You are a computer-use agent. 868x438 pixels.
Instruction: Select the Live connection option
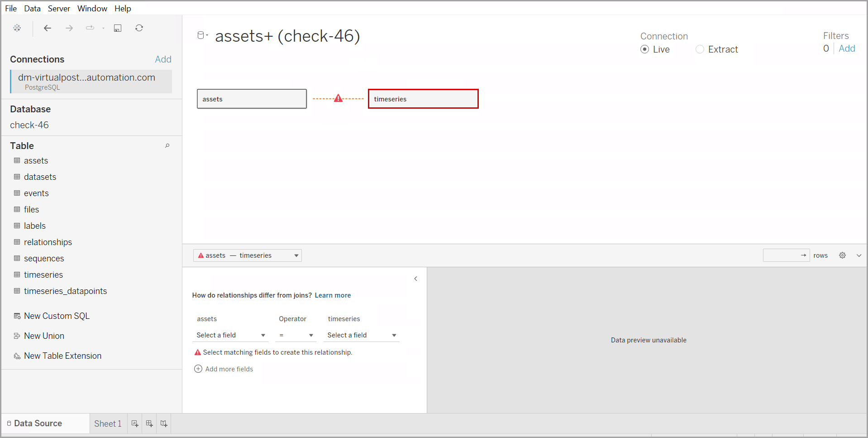pos(645,49)
